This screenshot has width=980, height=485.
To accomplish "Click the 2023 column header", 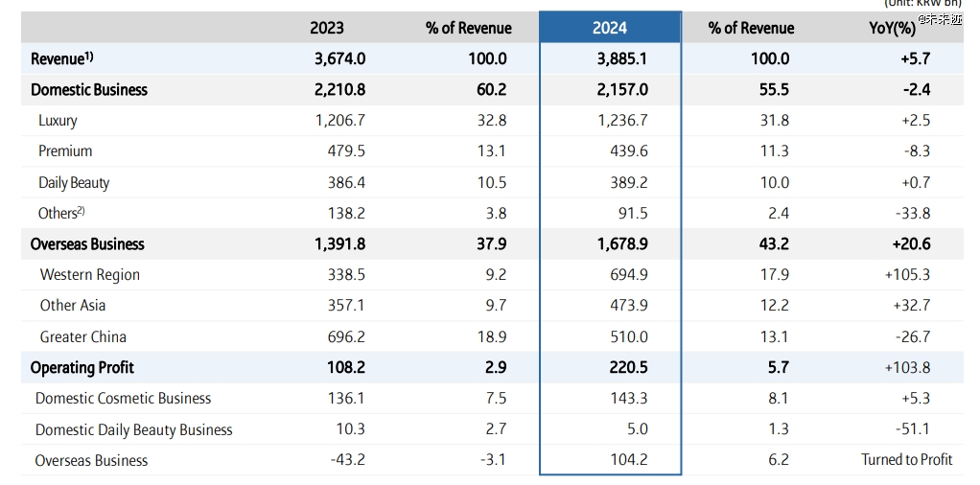I will (x=327, y=28).
